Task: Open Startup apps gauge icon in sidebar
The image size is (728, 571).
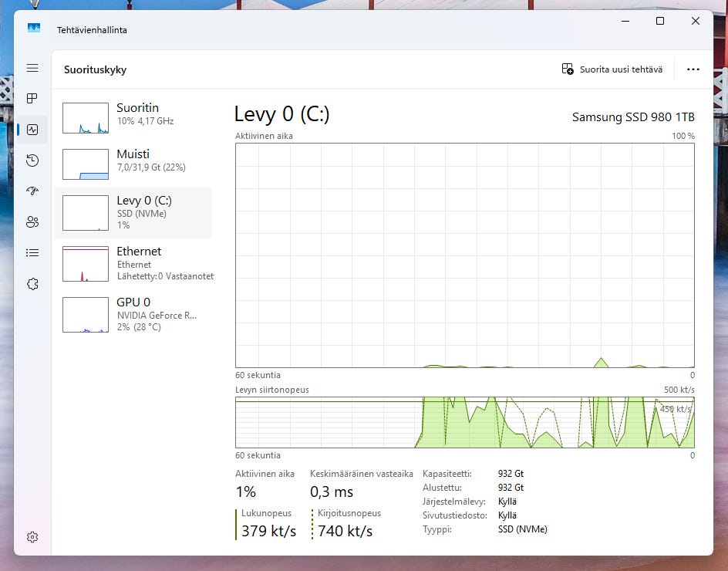Action: pyautogui.click(x=32, y=191)
